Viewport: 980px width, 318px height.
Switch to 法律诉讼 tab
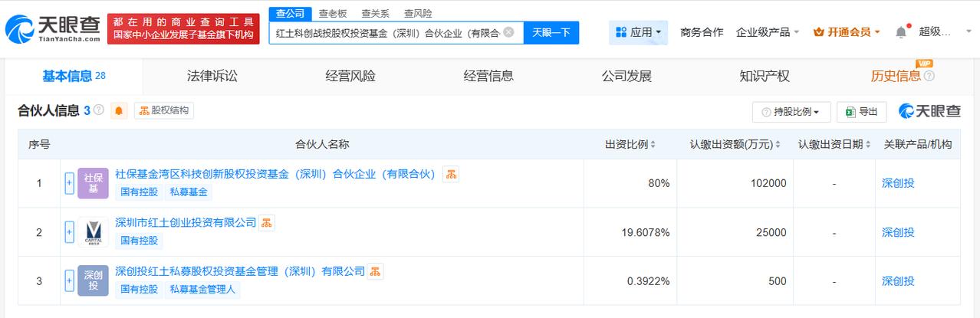tap(212, 76)
